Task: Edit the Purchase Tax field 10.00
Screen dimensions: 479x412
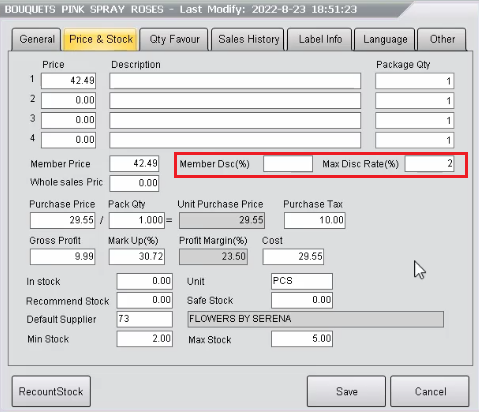Action: tap(315, 220)
